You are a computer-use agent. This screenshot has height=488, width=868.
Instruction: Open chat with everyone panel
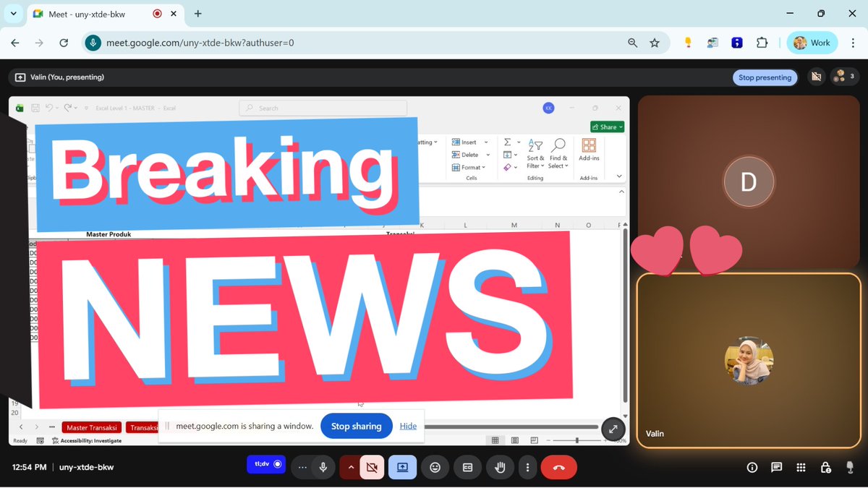click(777, 467)
